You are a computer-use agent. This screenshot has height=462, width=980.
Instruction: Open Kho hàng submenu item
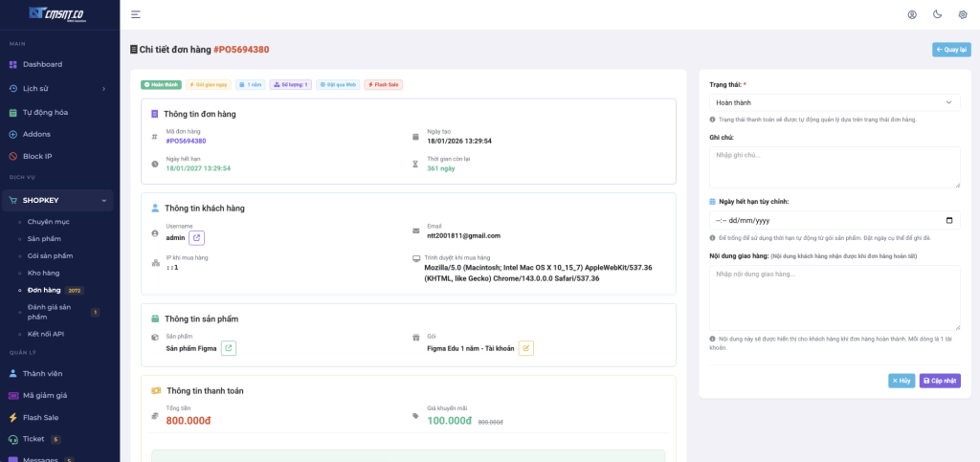43,273
